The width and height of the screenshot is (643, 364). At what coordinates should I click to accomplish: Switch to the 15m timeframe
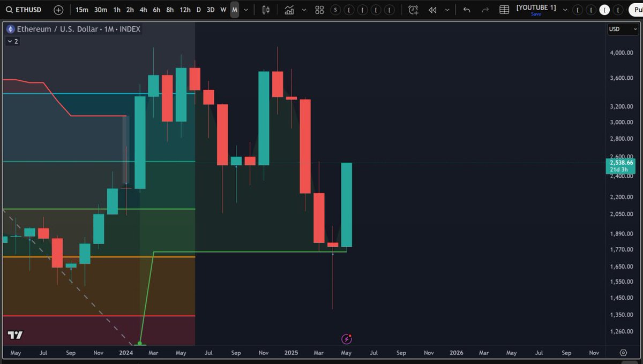[81, 10]
